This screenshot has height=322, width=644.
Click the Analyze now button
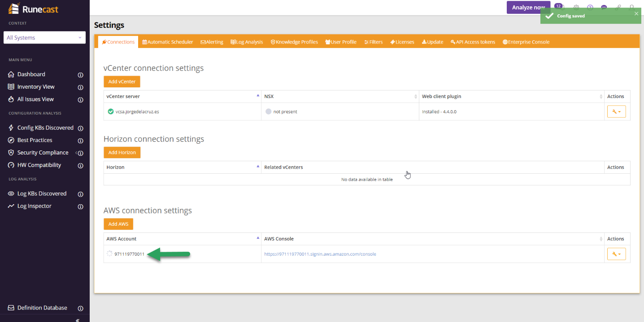(x=528, y=7)
